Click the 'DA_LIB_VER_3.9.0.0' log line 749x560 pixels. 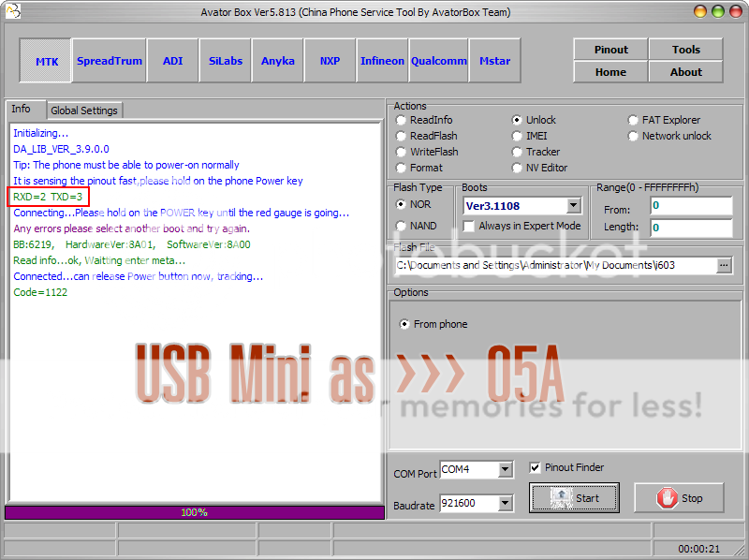(x=61, y=149)
